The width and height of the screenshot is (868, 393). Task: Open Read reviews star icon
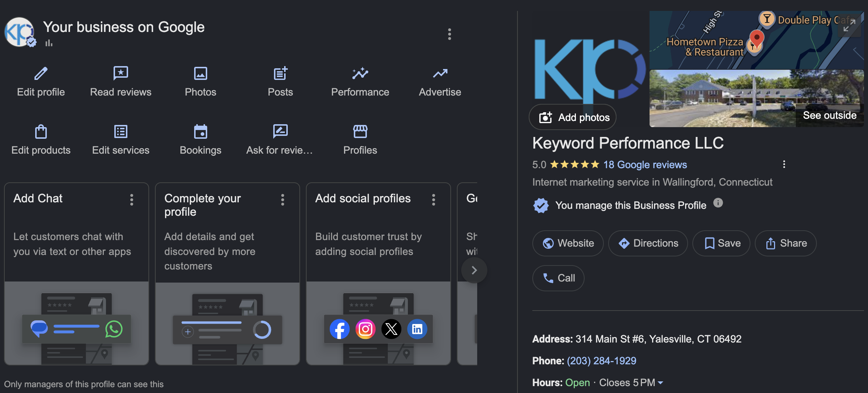(x=120, y=73)
